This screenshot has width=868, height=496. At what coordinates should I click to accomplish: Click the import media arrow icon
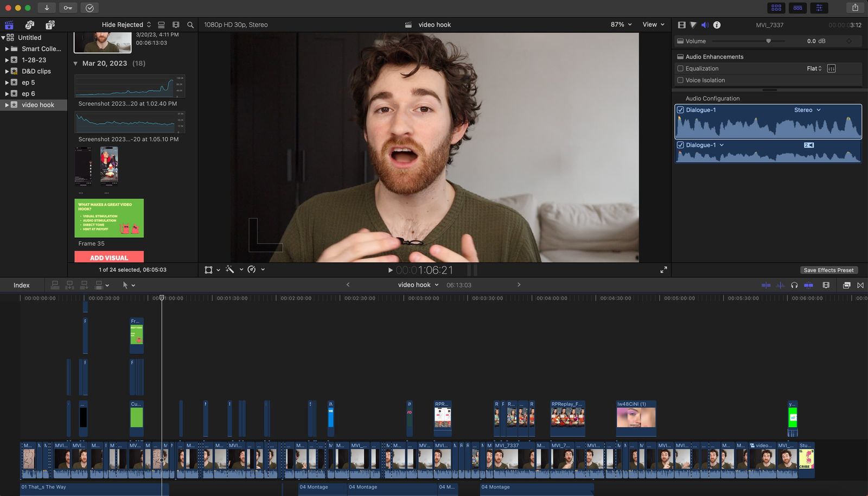click(47, 8)
